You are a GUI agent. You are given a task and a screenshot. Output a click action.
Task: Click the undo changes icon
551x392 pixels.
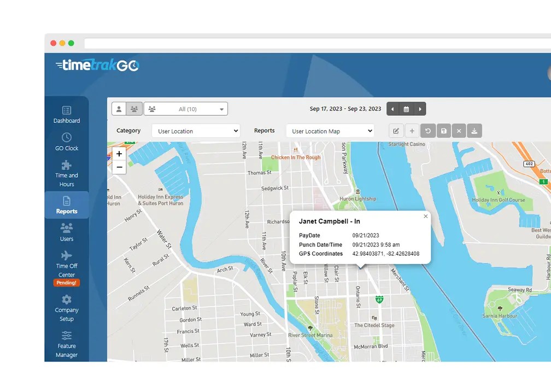[x=427, y=131]
